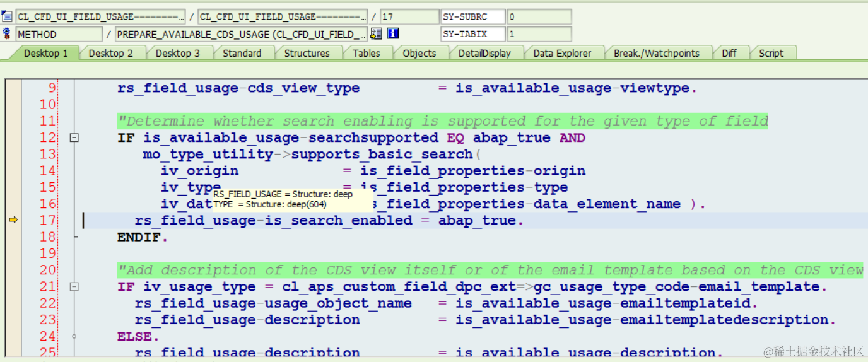868x362 pixels.
Task: Click the SY-SUBRC value field showing 0
Action: pos(539,16)
